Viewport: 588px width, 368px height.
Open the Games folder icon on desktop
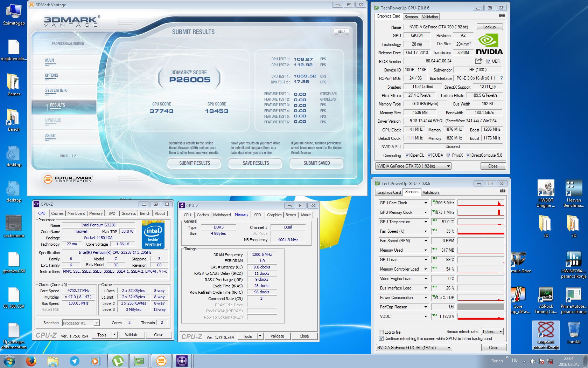14,84
